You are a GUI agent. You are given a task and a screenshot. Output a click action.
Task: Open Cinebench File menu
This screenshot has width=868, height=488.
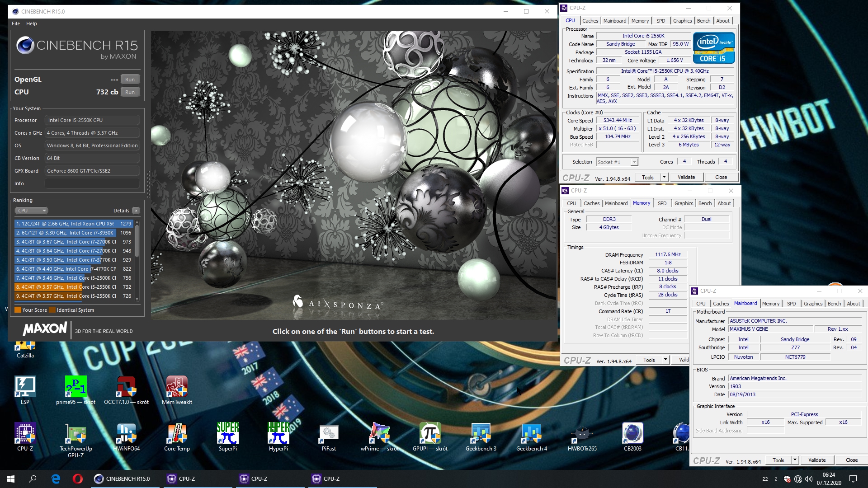tap(16, 23)
